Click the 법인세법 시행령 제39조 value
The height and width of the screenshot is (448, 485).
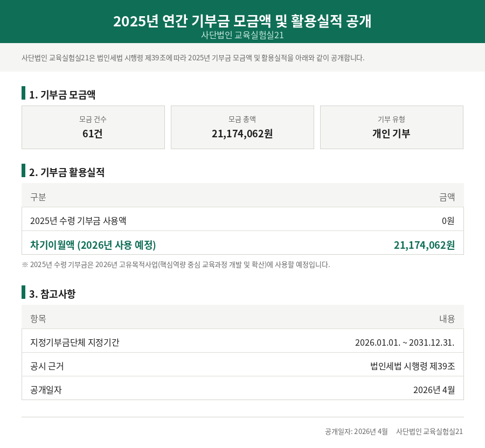[x=413, y=366]
